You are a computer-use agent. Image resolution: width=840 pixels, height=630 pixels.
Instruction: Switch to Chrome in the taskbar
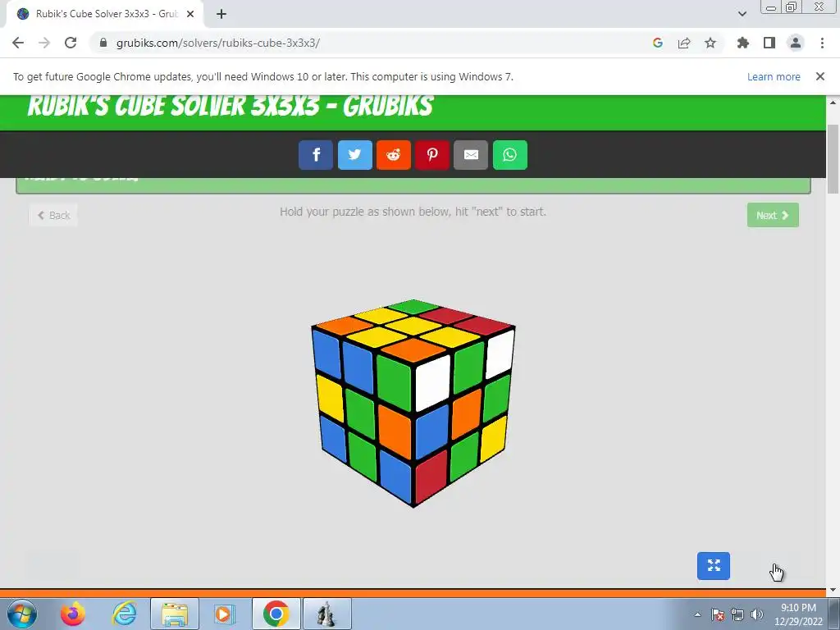[276, 614]
